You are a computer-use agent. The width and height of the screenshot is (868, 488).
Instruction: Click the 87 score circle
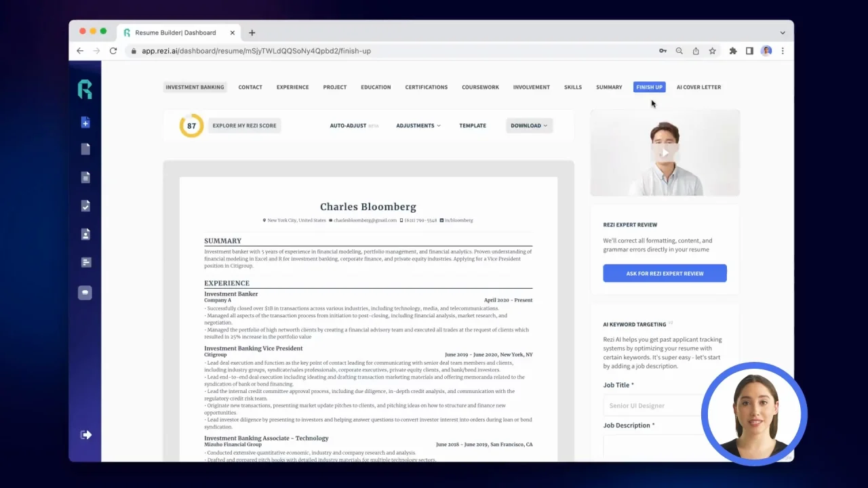(x=191, y=125)
